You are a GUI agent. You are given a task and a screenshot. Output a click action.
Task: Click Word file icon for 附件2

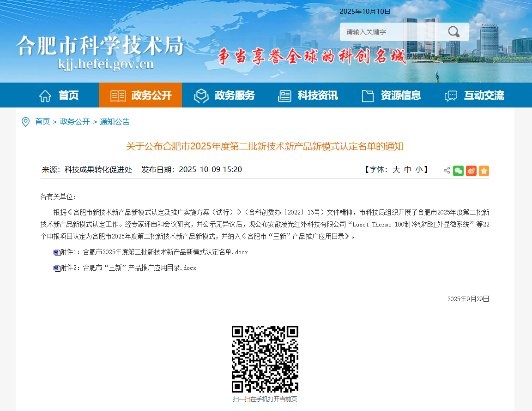(x=56, y=268)
